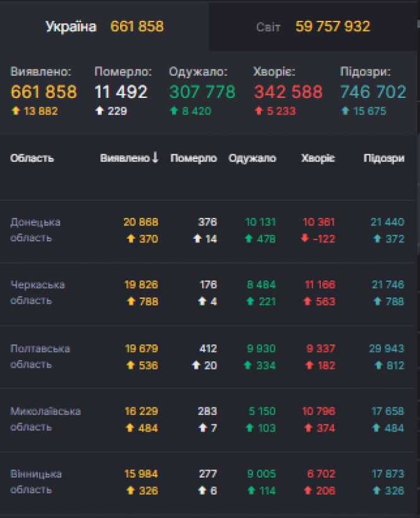Click teal up arrow beside 15 675

(345, 111)
